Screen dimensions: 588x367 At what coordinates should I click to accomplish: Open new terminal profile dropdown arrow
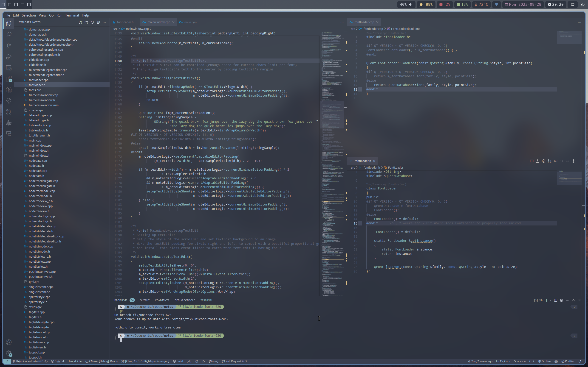[x=550, y=300]
